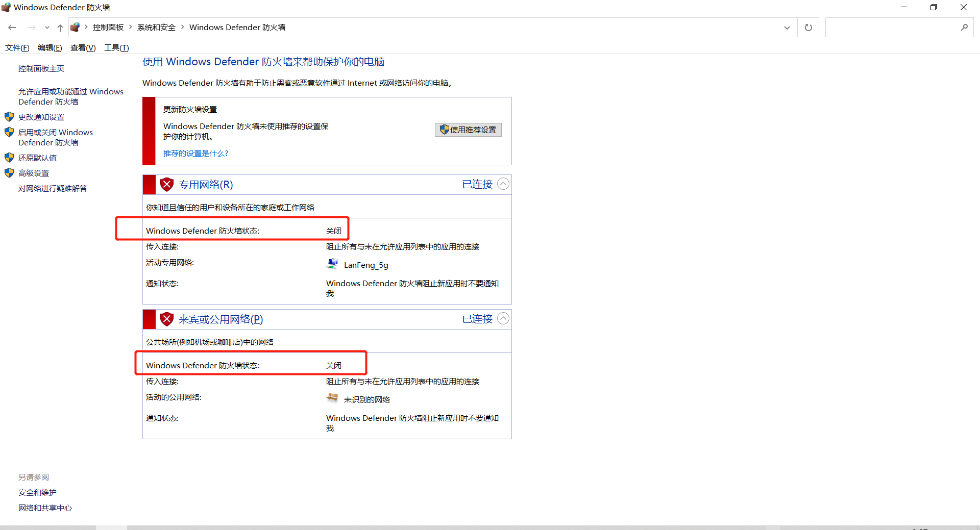Open the recent locations dropdown arrow

(47, 28)
